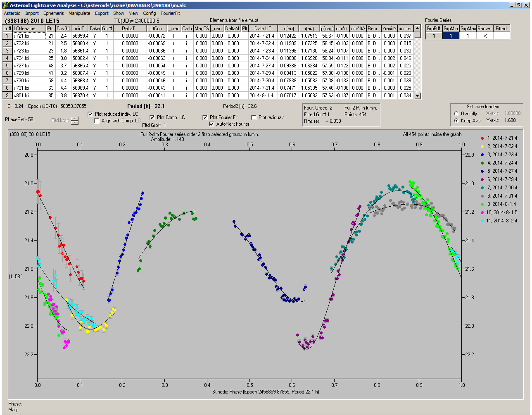Open the FourierFit menu
The image size is (532, 415).
pos(170,13)
